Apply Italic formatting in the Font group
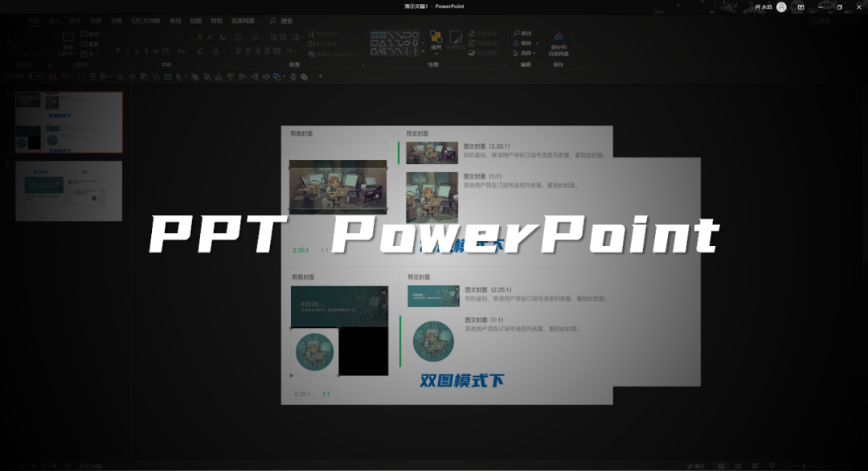Viewport: 868px width, 471px height. pyautogui.click(x=127, y=51)
